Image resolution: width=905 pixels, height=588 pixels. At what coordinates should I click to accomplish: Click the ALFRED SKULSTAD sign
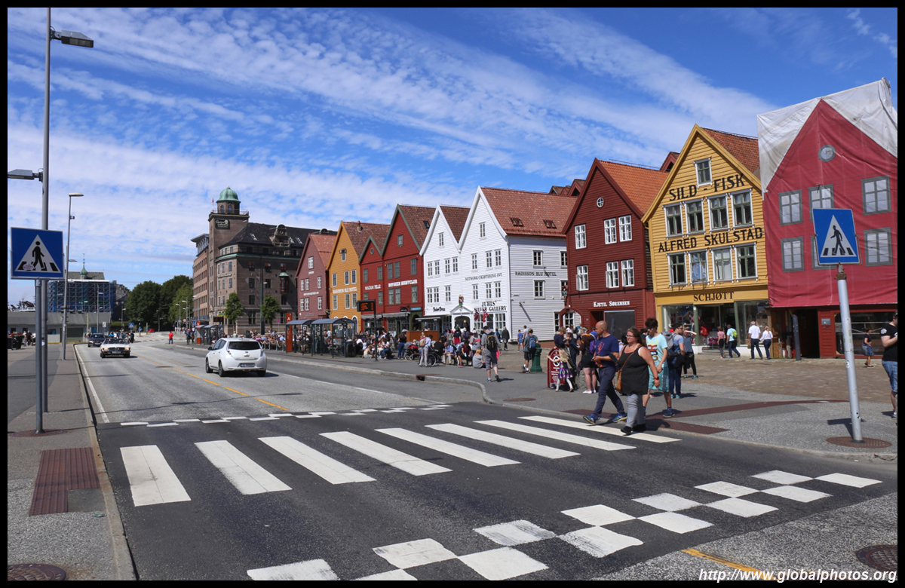tap(710, 240)
